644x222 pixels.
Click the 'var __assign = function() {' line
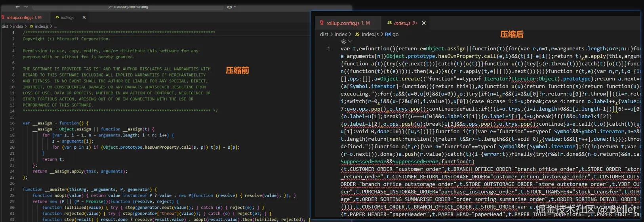pyautogui.click(x=55, y=123)
